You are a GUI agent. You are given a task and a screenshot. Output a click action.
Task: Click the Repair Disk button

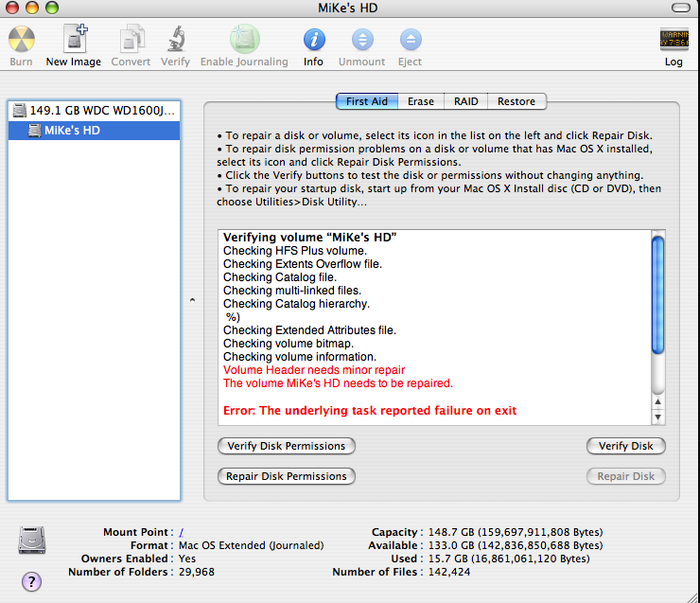click(626, 476)
